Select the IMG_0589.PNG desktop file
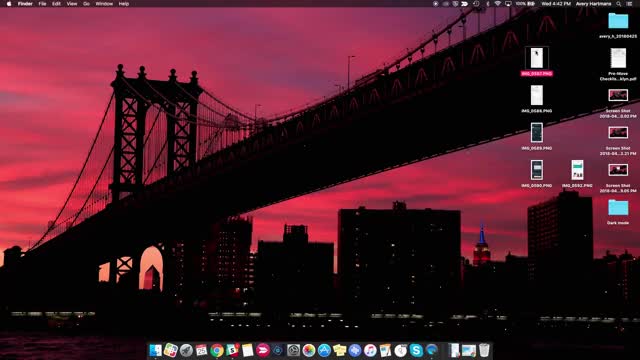640x360 pixels. (x=537, y=136)
